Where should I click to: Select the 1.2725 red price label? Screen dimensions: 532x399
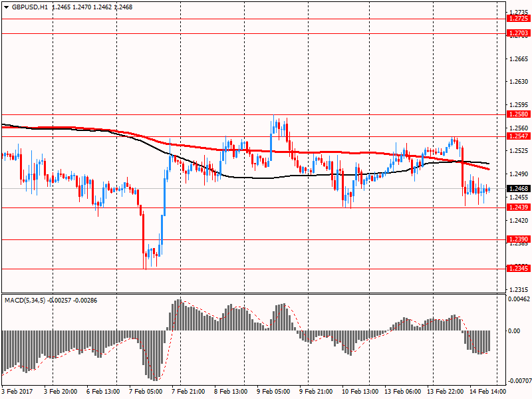point(518,19)
